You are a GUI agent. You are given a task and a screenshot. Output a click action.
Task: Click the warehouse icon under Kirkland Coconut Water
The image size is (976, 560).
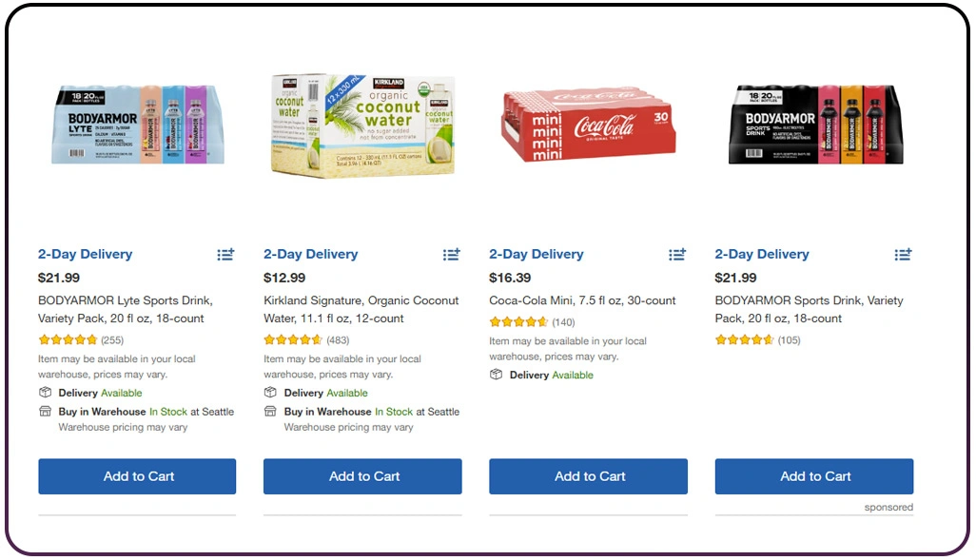click(x=270, y=412)
